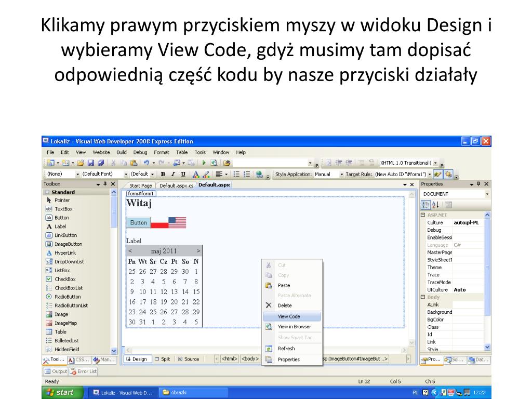Save the file with the floppy disk icon

pyautogui.click(x=90, y=163)
